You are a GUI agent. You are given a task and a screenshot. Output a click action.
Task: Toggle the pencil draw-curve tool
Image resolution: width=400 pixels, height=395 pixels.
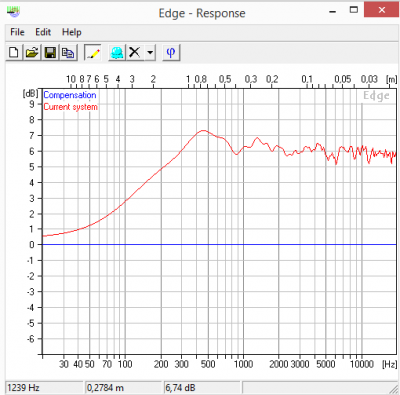[x=93, y=52]
